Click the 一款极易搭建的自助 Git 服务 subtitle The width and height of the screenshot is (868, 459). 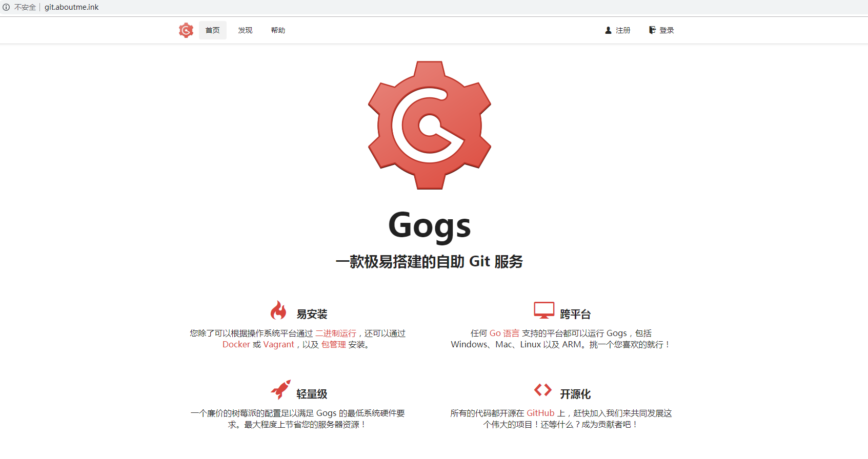click(430, 261)
